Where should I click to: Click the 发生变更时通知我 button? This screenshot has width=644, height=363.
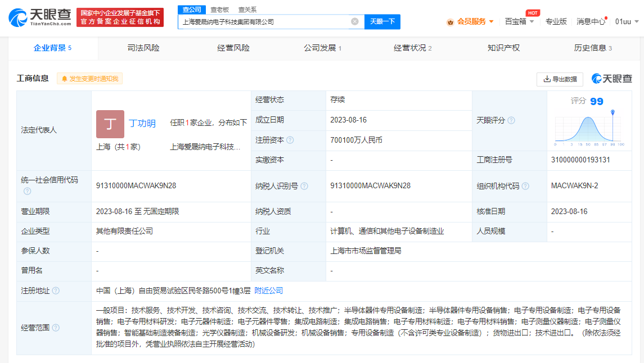tap(89, 79)
